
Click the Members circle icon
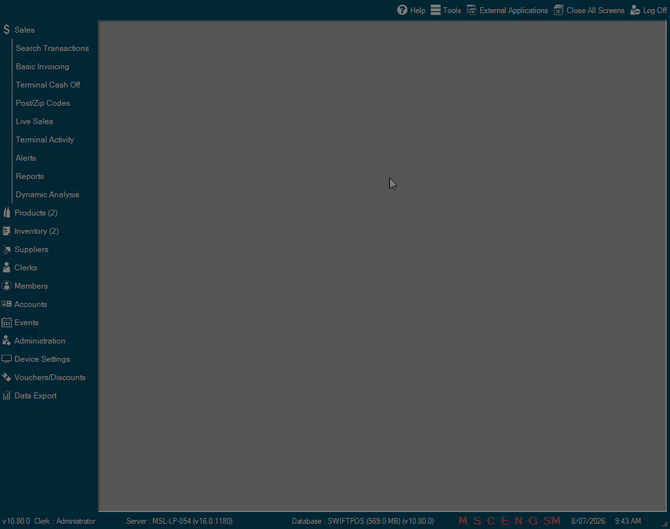click(6, 286)
